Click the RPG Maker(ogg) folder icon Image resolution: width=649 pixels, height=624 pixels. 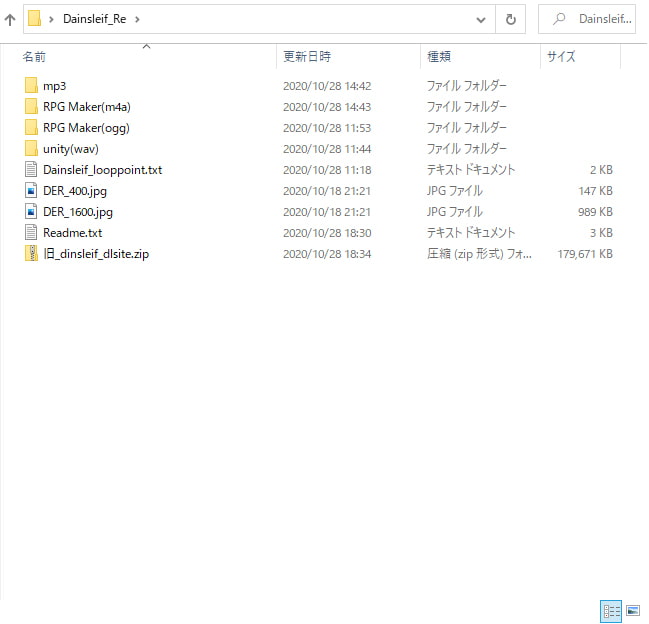31,128
